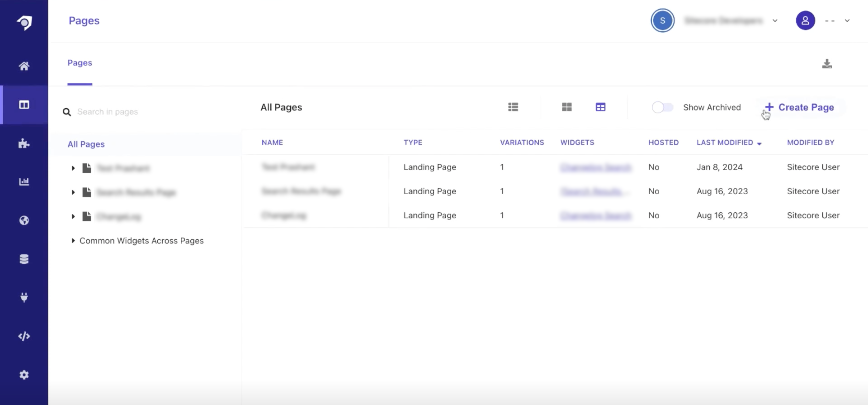Expand Common Widgets Across Pages
868x405 pixels.
72,240
